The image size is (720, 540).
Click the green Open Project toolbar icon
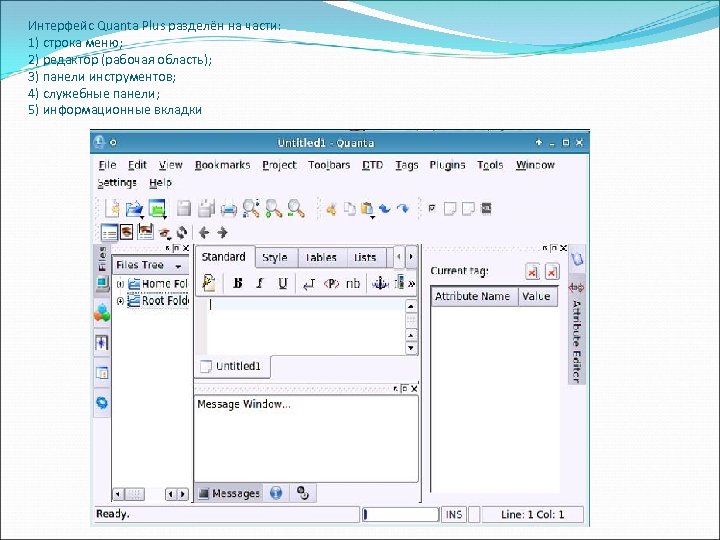[157, 208]
